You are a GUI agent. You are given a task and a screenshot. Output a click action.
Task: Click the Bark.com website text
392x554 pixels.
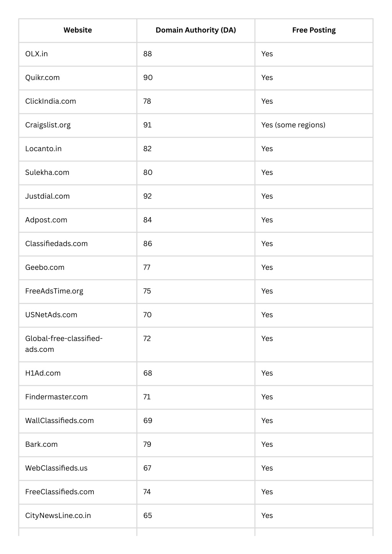[x=41, y=445]
